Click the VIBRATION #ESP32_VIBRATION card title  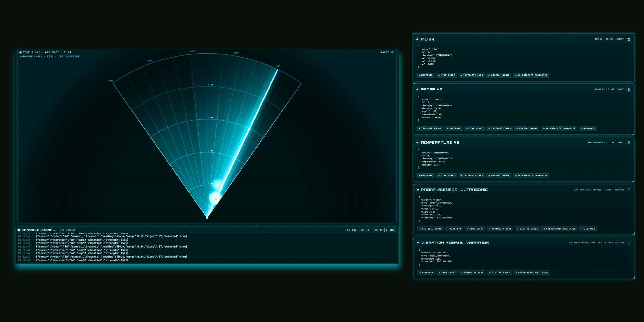pyautogui.click(x=455, y=242)
